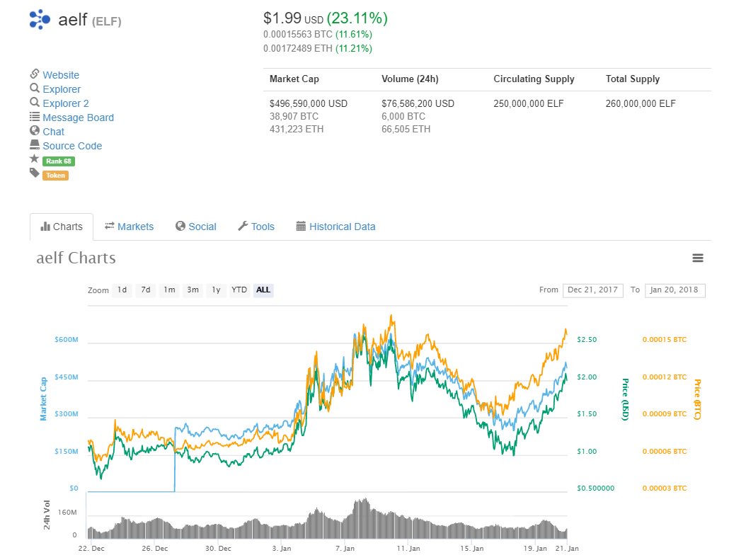Image resolution: width=729 pixels, height=560 pixels.
Task: Open the Explorer 2 link
Action: click(66, 103)
